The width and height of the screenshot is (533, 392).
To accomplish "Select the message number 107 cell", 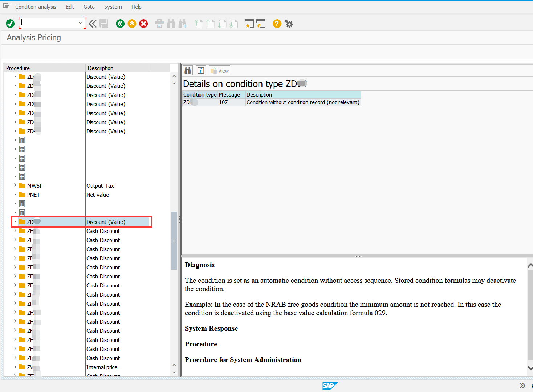I will [x=232, y=102].
